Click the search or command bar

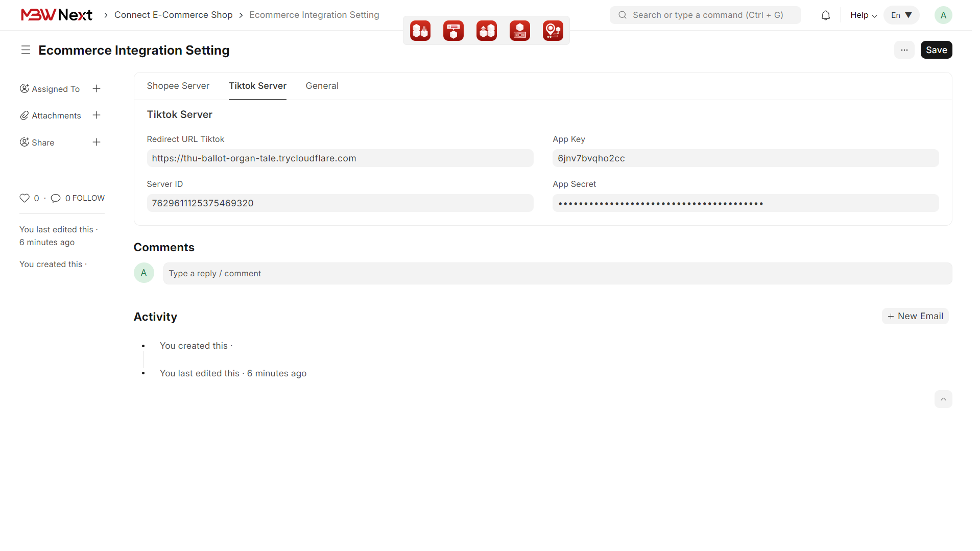(x=705, y=15)
